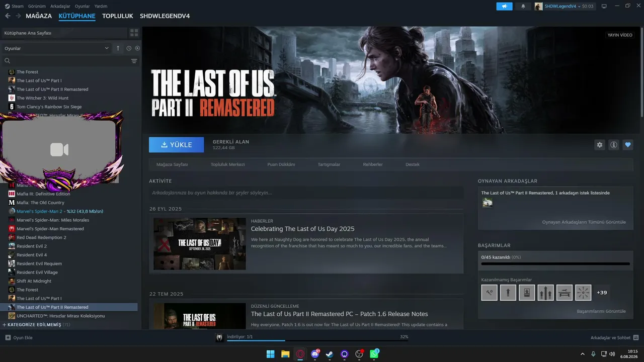This screenshot has height=362, width=644.
Task: Click the blue YÜKLE install button
Action: (176, 145)
